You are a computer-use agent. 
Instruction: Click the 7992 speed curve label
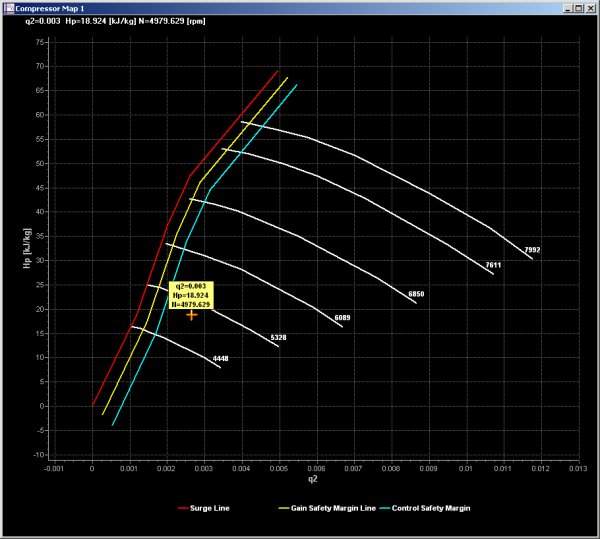click(x=532, y=249)
